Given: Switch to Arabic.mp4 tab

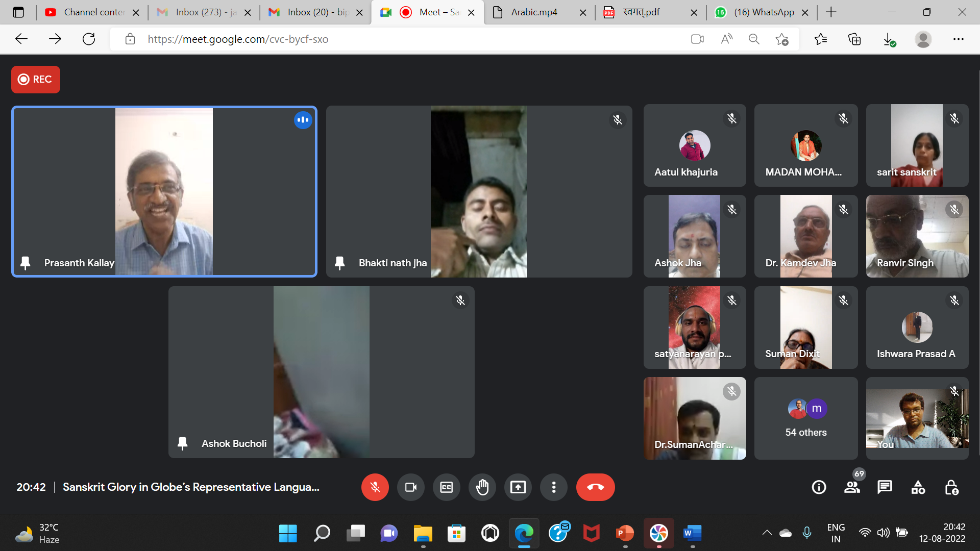Looking at the screenshot, I should 534,12.
